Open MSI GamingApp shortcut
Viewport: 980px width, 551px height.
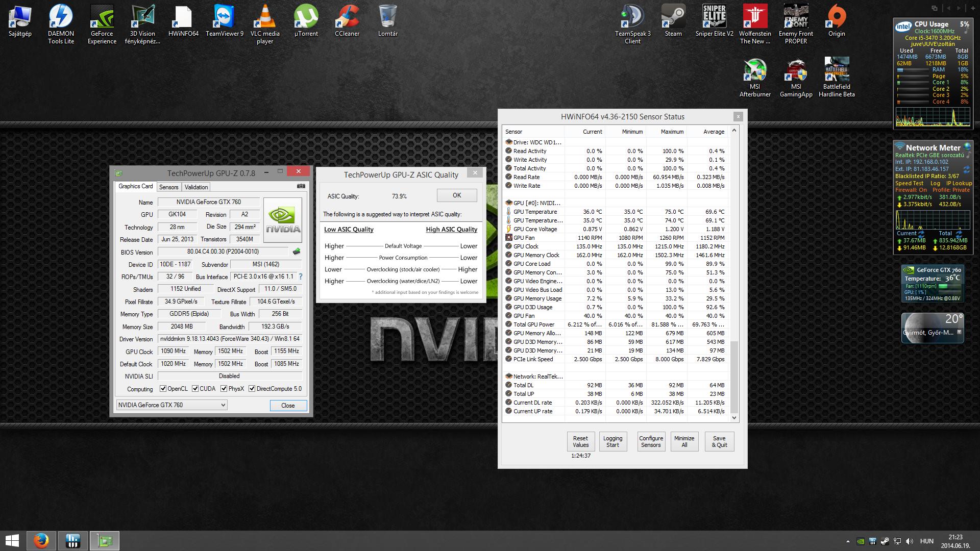pyautogui.click(x=796, y=77)
